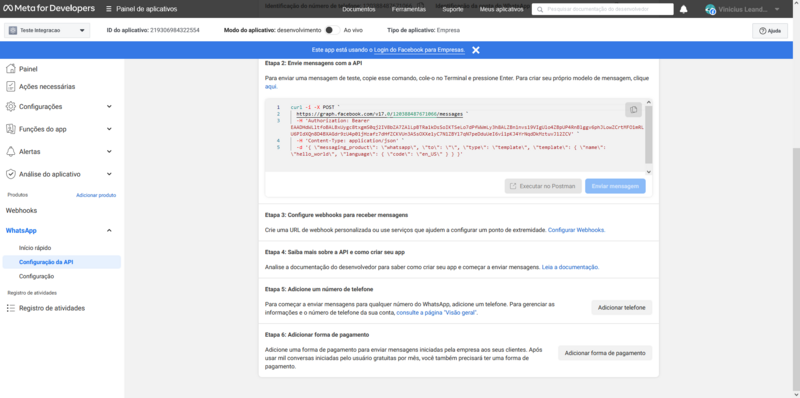This screenshot has width=800, height=398.
Task: Click the Meta for Developers logo
Action: [49, 9]
